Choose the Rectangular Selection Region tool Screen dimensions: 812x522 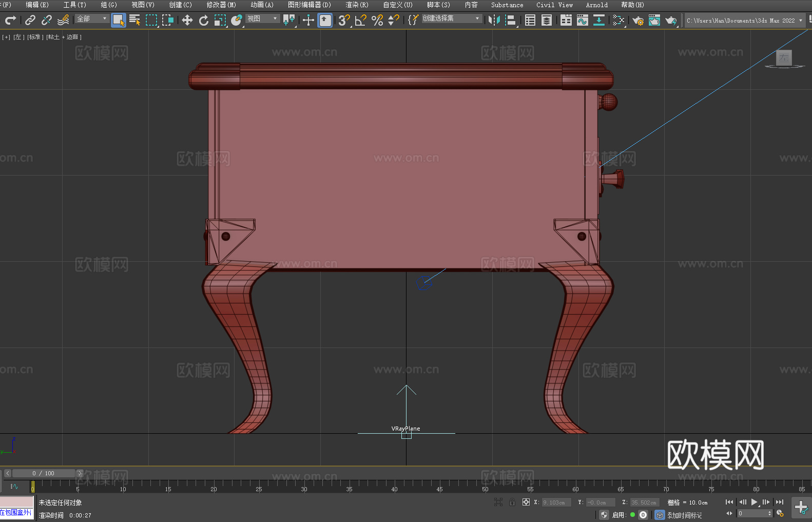coord(151,20)
